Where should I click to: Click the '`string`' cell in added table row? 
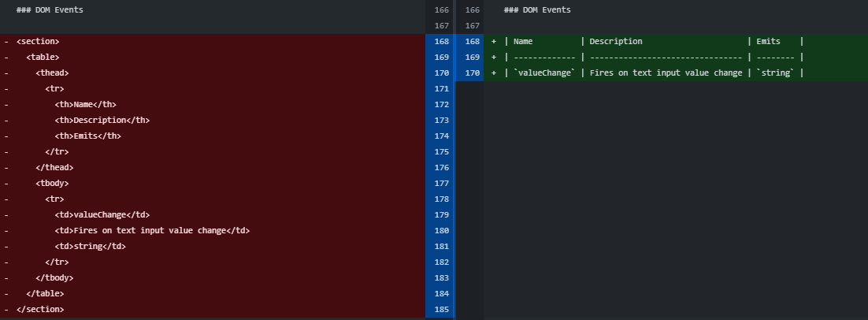[x=776, y=73]
